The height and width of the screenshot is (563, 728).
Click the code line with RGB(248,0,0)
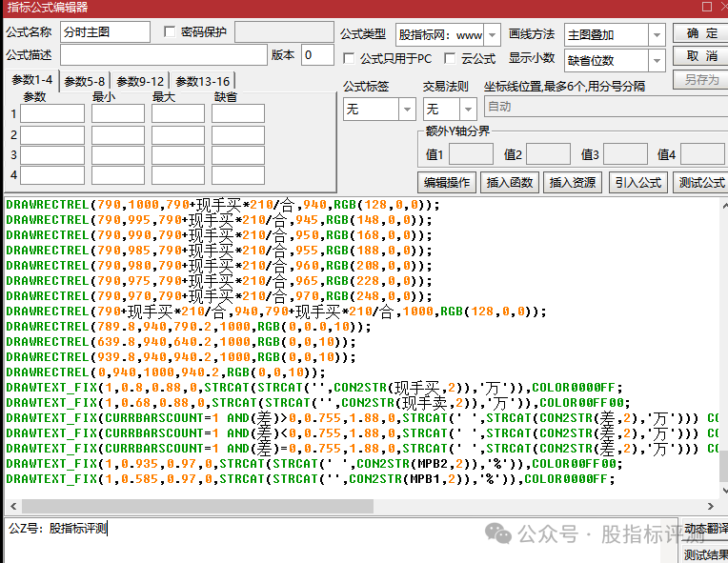(219, 296)
